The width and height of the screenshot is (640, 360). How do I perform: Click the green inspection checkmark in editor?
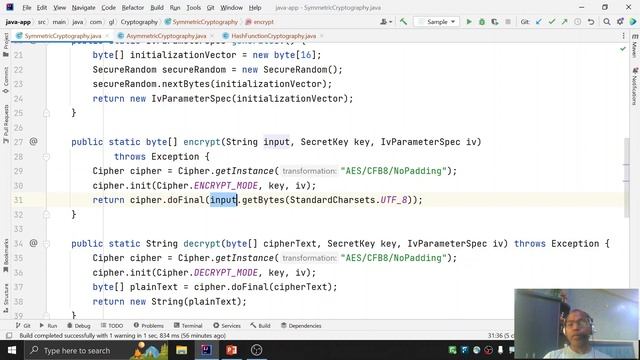coord(622,49)
